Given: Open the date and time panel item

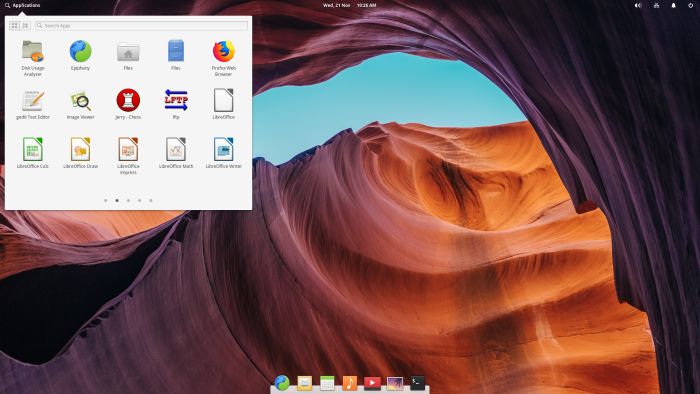Looking at the screenshot, I should click(350, 5).
